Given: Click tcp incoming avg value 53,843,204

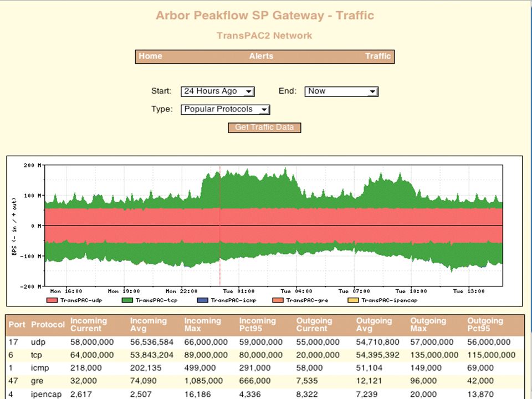Looking at the screenshot, I should [x=152, y=355].
